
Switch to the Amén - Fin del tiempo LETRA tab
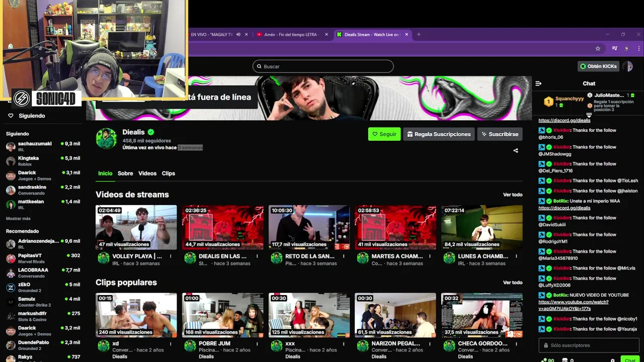[x=292, y=34]
